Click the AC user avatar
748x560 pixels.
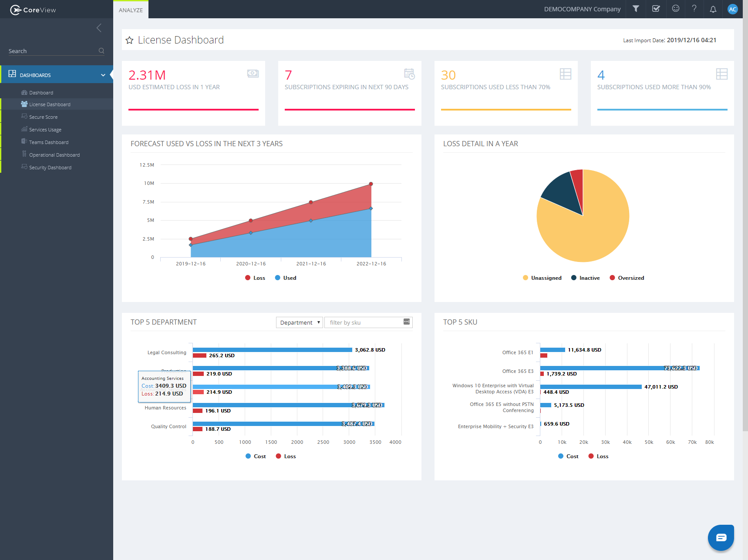tap(732, 9)
